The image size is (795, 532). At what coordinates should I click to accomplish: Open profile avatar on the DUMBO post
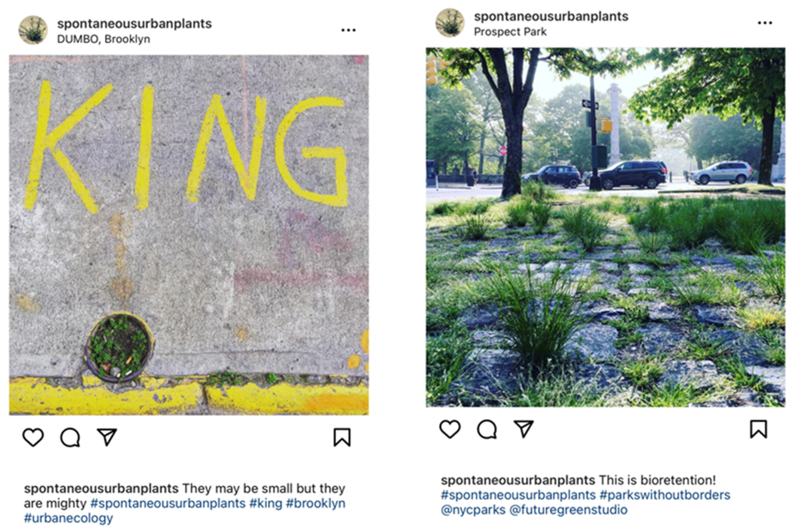[33, 30]
